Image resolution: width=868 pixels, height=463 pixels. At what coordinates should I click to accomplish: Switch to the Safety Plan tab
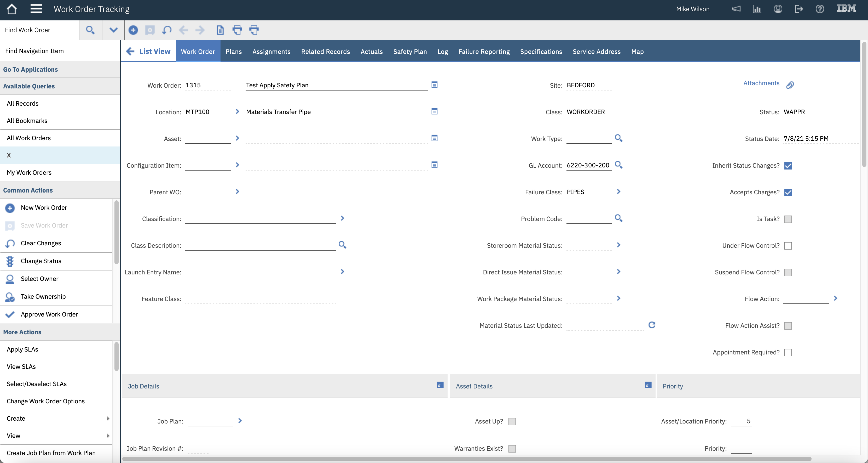tap(410, 52)
